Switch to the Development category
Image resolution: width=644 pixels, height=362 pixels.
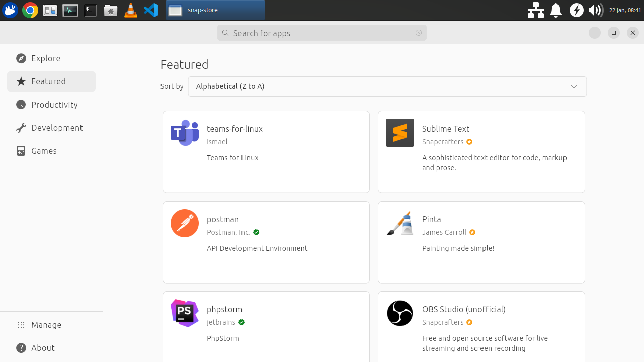[x=51, y=128]
